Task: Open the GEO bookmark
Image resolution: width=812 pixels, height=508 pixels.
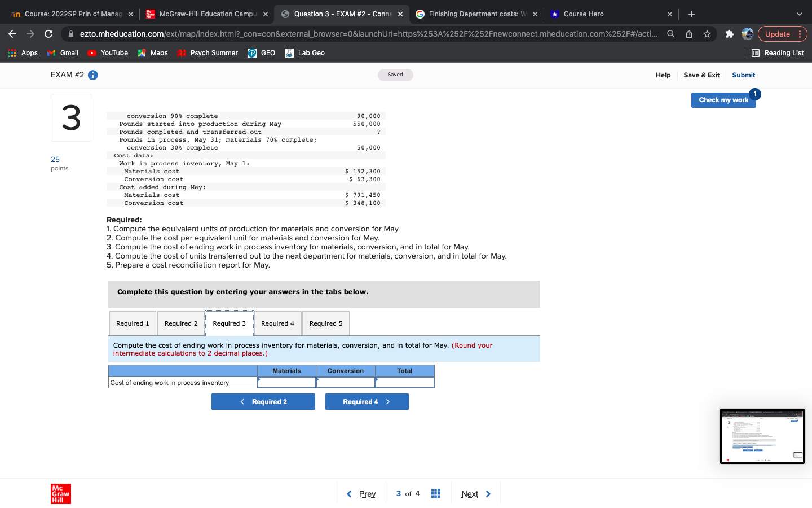Action: (x=261, y=52)
